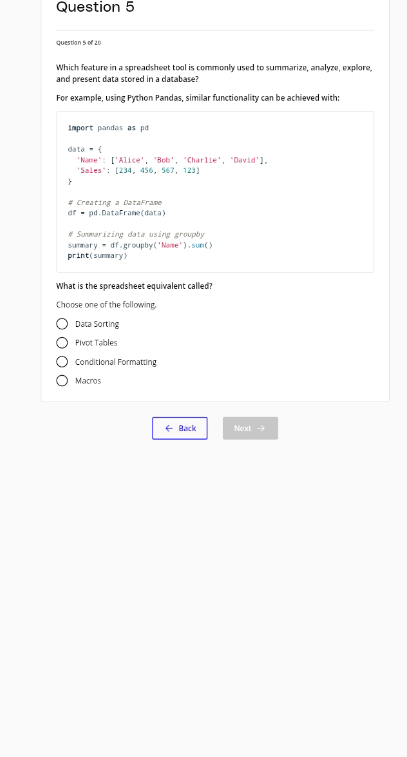Click the 'Choose one of the following' prompt
Screen dimensions: 407x757
point(106,305)
